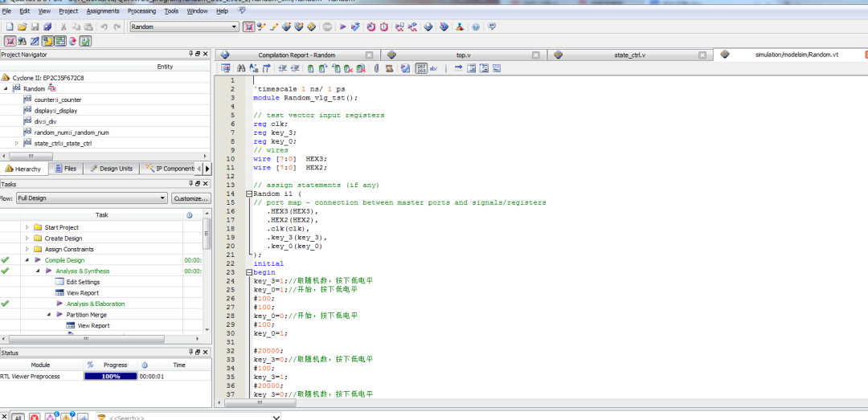Image resolution: width=868 pixels, height=420 pixels.
Task: Open Edit Settings under Analysis & Synthesis
Action: 83,282
